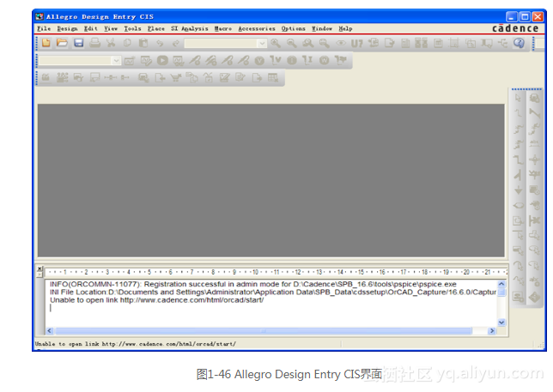Click the Zoom In magnifier icon
This screenshot has height=392, width=553.
[x=276, y=43]
